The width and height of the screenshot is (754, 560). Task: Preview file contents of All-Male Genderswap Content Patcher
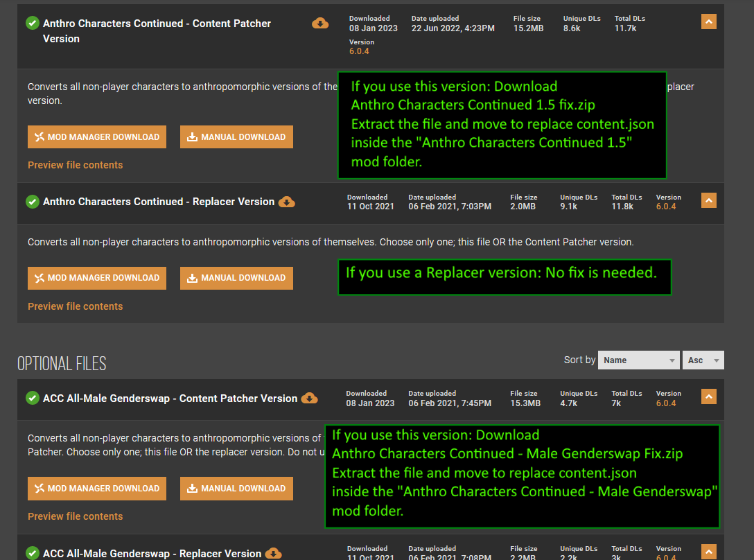point(76,516)
